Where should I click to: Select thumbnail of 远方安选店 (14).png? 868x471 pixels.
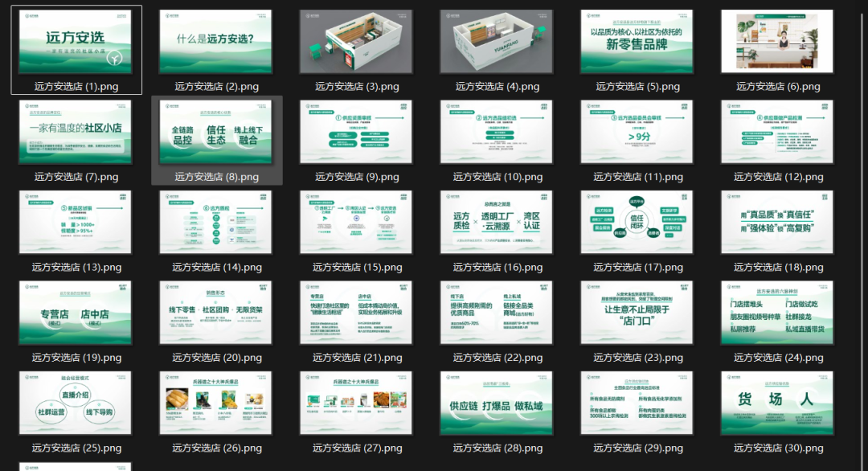[x=216, y=223]
